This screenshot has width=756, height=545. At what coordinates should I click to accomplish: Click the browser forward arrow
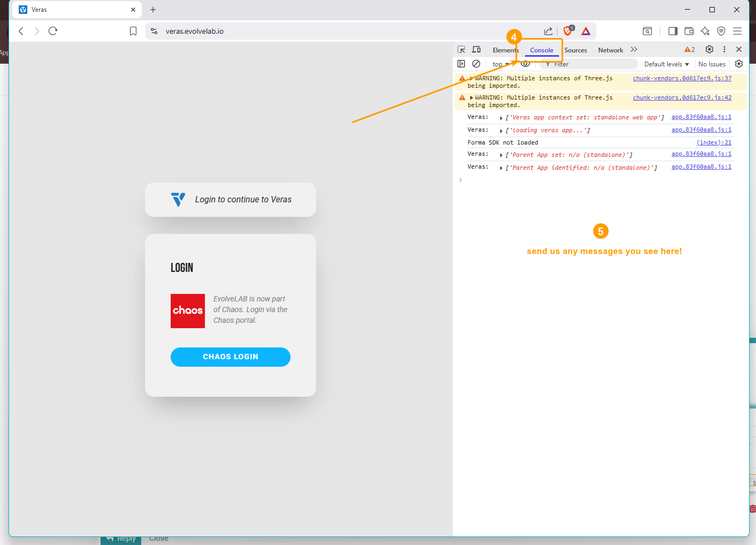pyautogui.click(x=36, y=31)
